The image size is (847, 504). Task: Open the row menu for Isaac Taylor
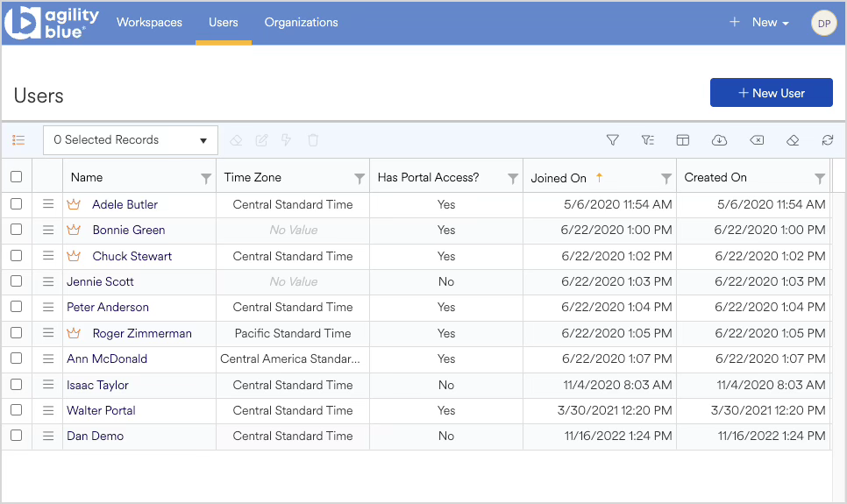(x=48, y=384)
